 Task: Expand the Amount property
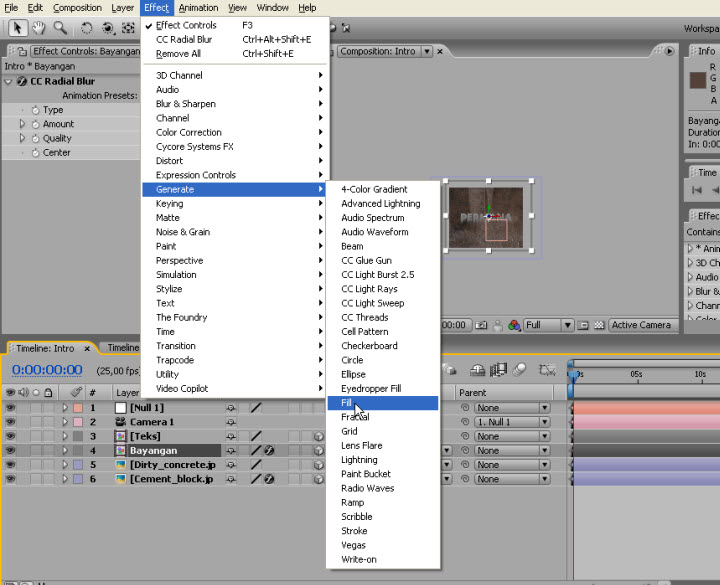[22, 124]
